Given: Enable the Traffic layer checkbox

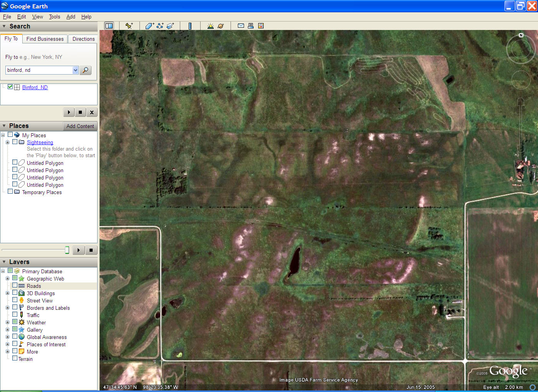Looking at the screenshot, I should point(15,314).
